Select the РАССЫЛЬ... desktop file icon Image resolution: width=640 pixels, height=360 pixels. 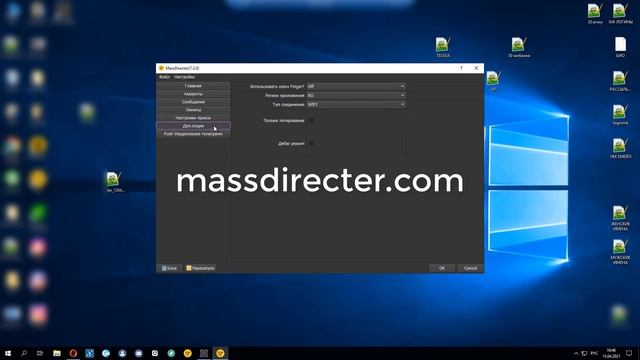click(x=620, y=81)
